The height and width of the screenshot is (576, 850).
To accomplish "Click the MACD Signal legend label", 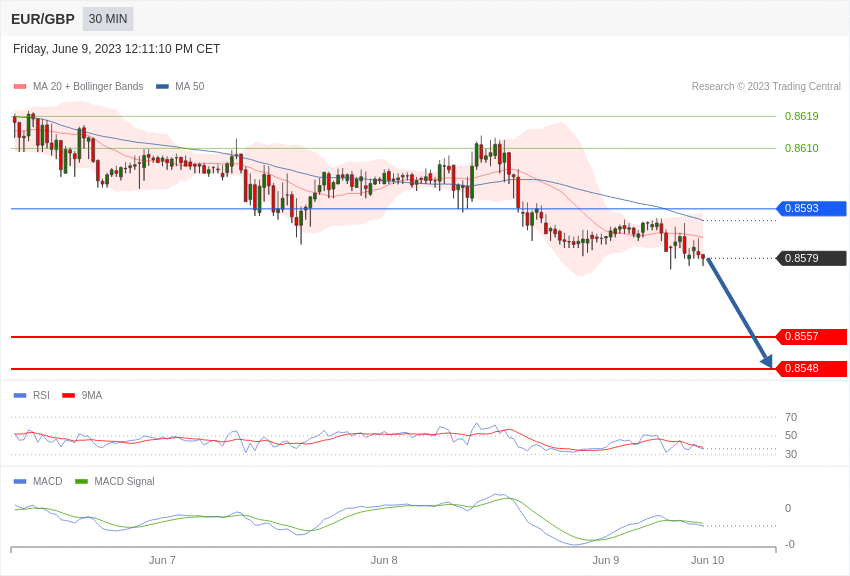I will pyautogui.click(x=124, y=481).
